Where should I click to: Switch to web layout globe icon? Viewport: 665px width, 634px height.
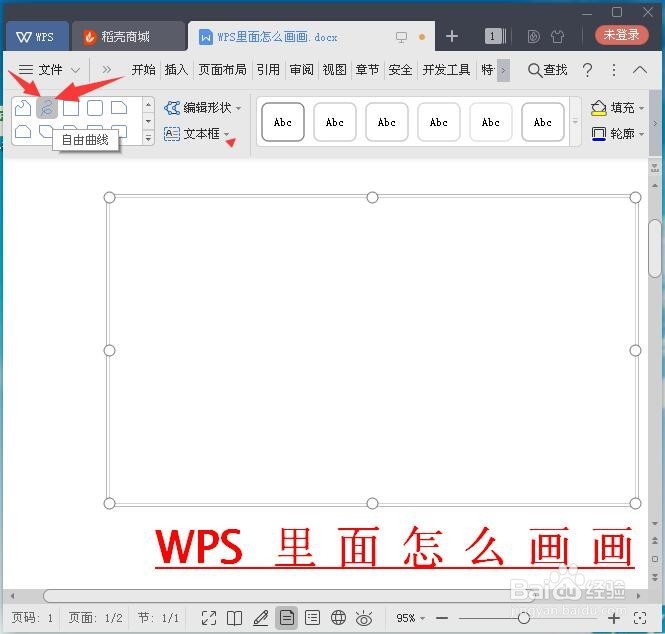(x=338, y=618)
